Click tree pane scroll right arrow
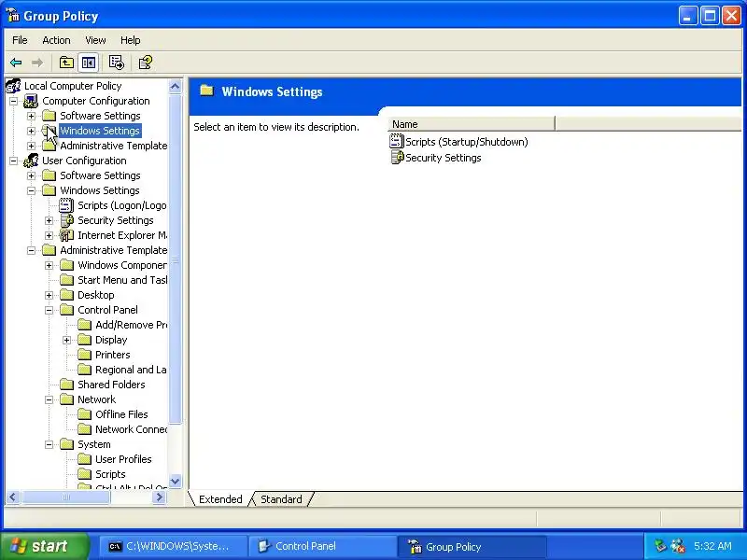 click(x=160, y=497)
